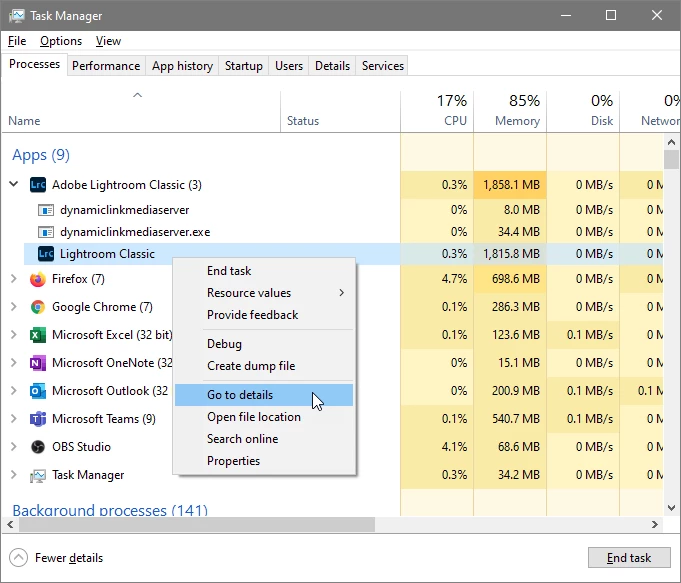Image resolution: width=681 pixels, height=583 pixels.
Task: Click the Adobe Lightroom Classic Lrc icon
Action: pos(38,185)
